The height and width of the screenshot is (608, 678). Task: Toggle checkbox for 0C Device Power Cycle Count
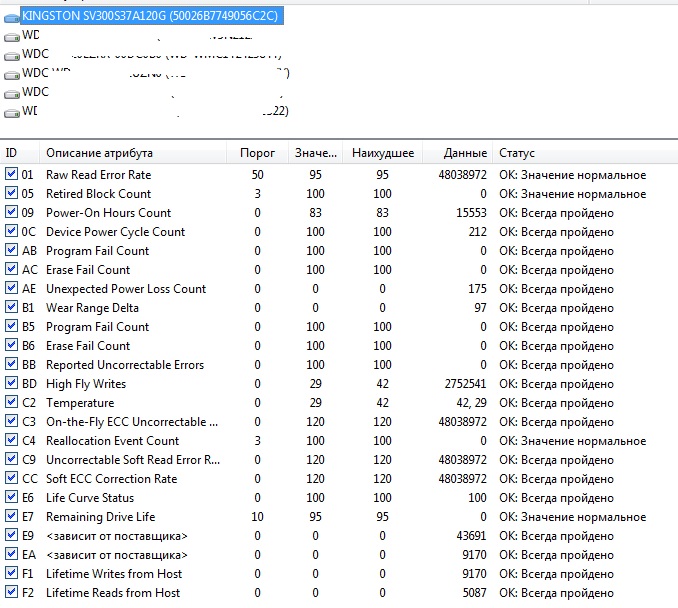(11, 231)
